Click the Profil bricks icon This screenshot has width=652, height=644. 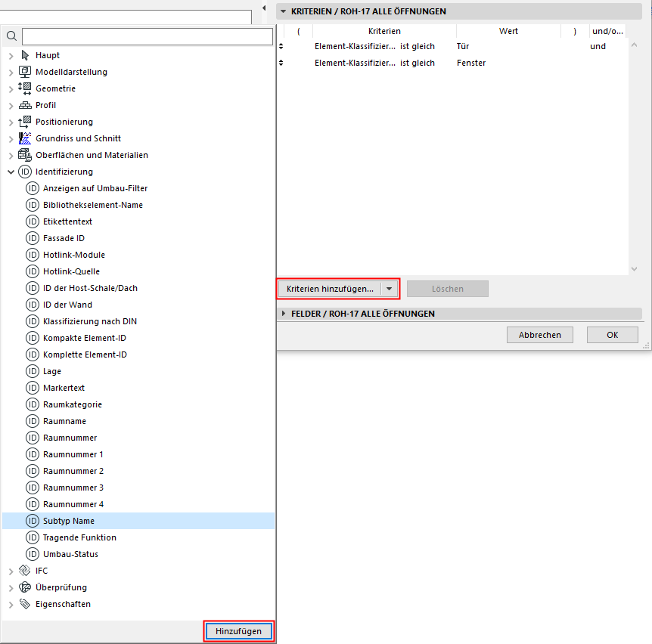(25, 105)
